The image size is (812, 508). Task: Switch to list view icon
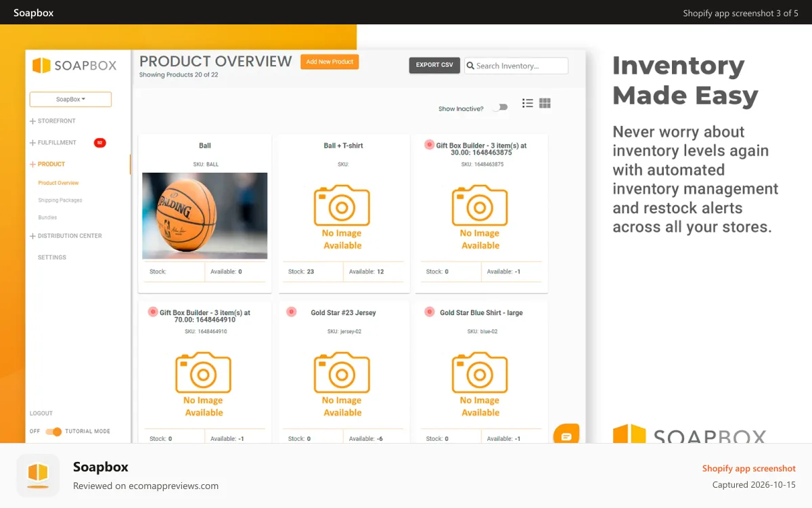(528, 103)
